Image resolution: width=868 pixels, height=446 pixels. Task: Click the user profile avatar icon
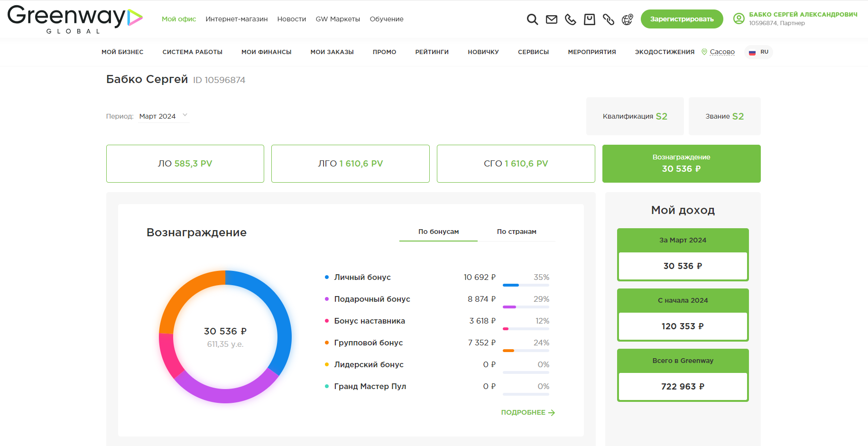tap(739, 19)
